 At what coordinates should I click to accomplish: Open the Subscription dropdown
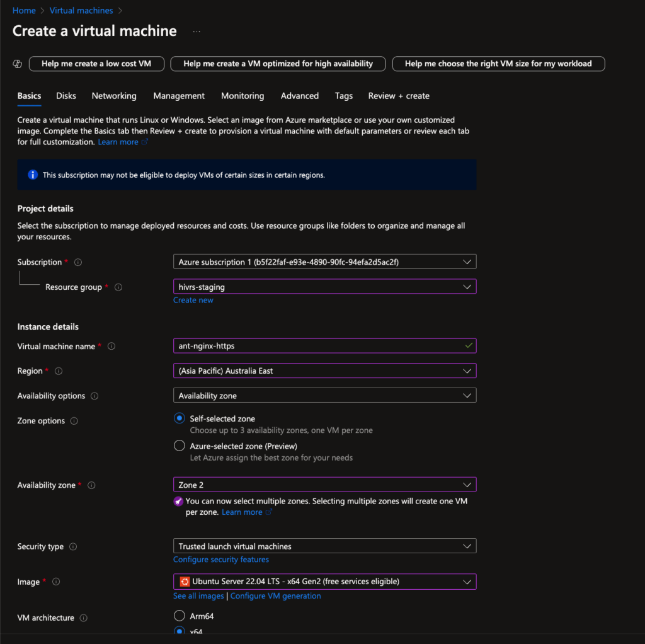pos(324,262)
